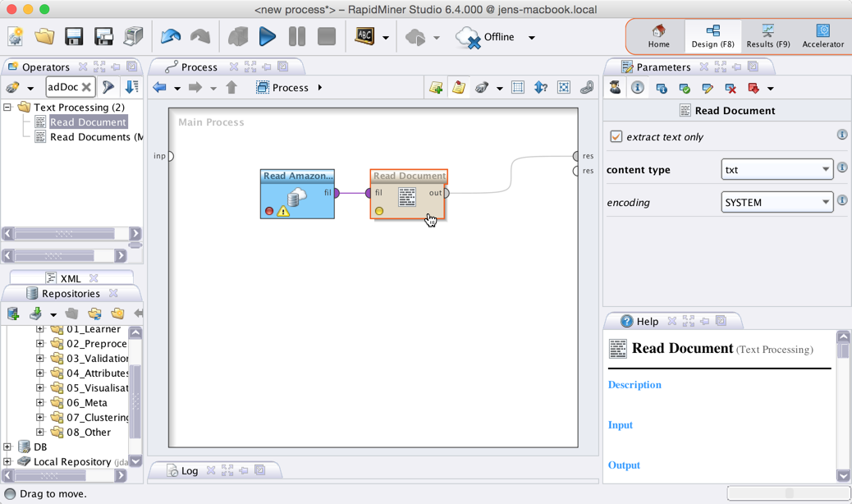The image size is (852, 504).
Task: Click the stop process button
Action: (x=326, y=37)
